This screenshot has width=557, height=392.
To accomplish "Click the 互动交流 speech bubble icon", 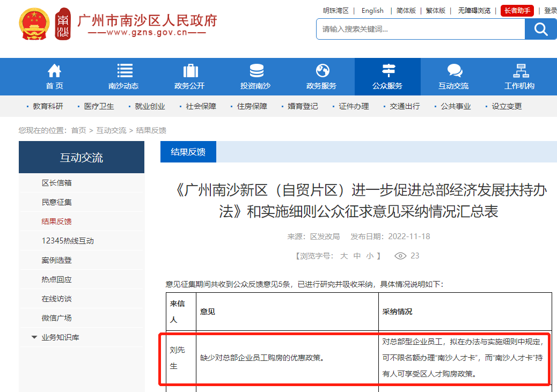I will 454,70.
